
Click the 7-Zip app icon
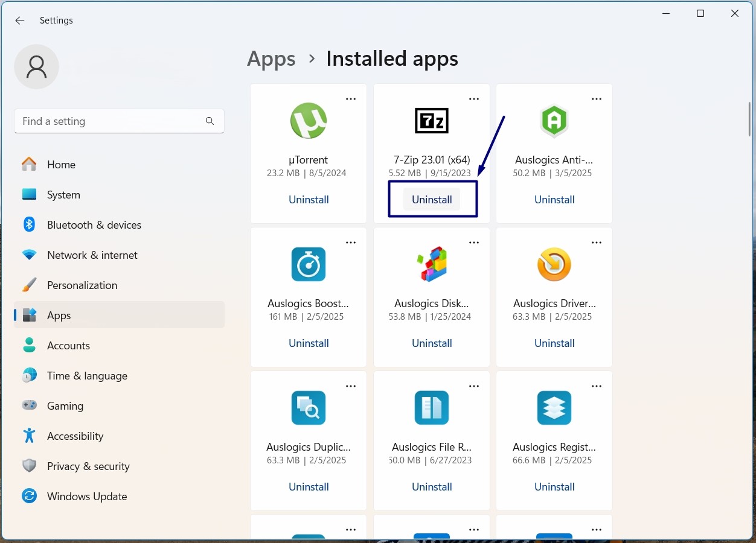(431, 121)
